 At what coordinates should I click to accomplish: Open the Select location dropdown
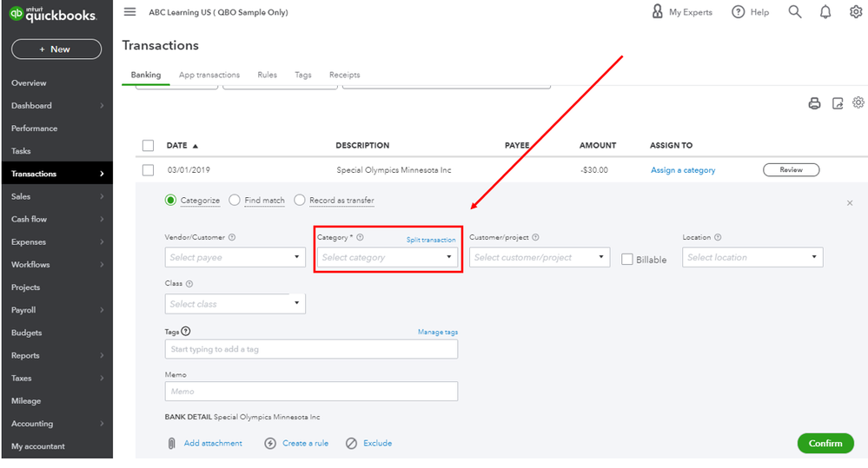pos(752,257)
